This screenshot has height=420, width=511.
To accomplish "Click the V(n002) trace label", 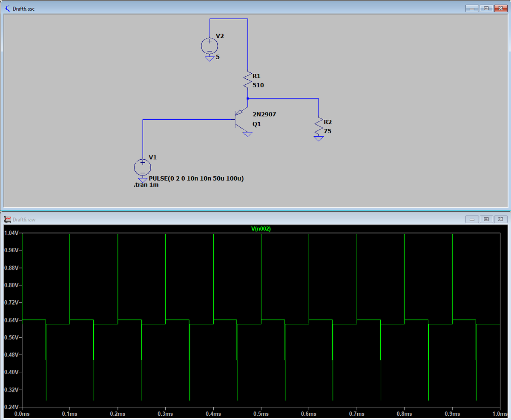I will tap(261, 229).
